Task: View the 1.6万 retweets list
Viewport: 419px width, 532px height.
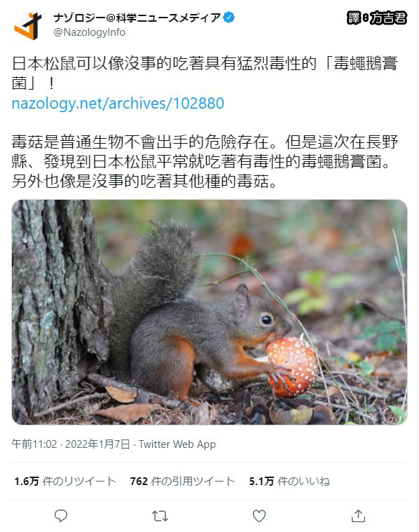Action: [x=64, y=481]
